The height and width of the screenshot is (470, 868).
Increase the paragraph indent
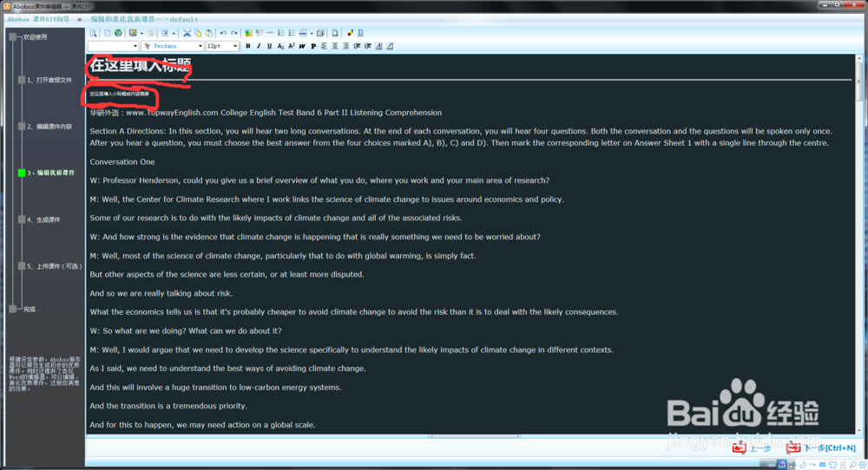367,47
